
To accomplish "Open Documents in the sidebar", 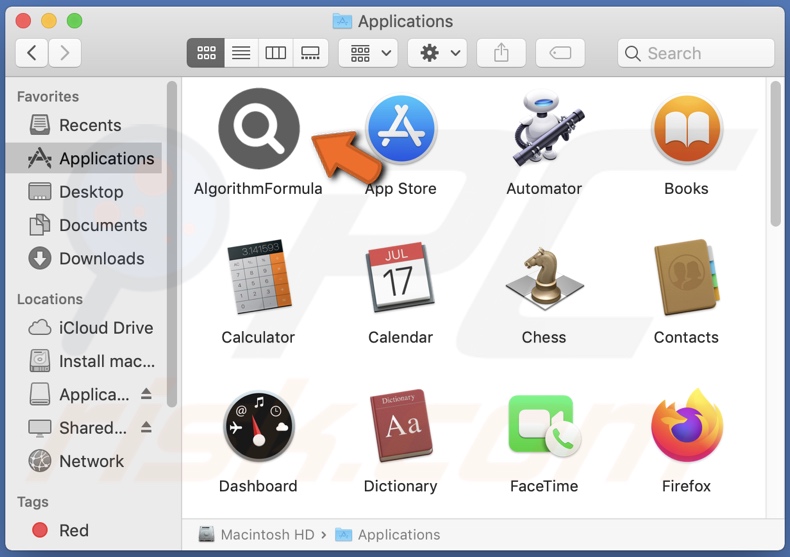I will [x=84, y=225].
